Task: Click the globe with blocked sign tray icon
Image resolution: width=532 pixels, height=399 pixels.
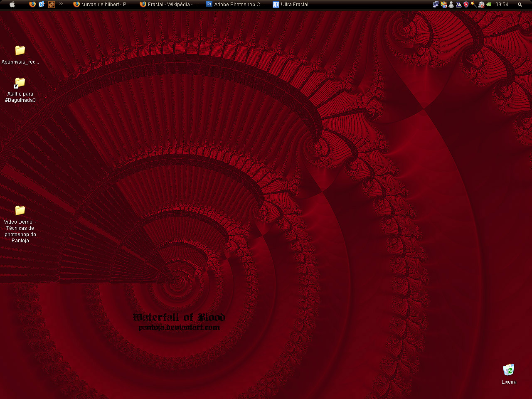Action: 481,5
